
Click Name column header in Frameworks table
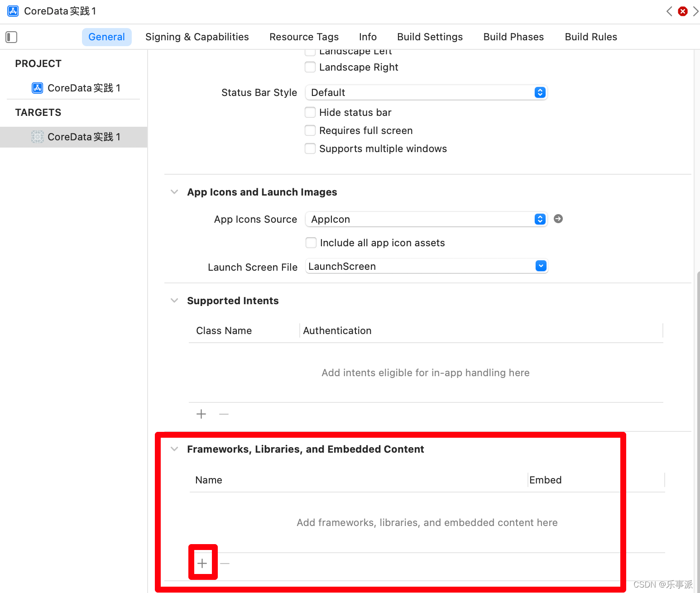(209, 480)
